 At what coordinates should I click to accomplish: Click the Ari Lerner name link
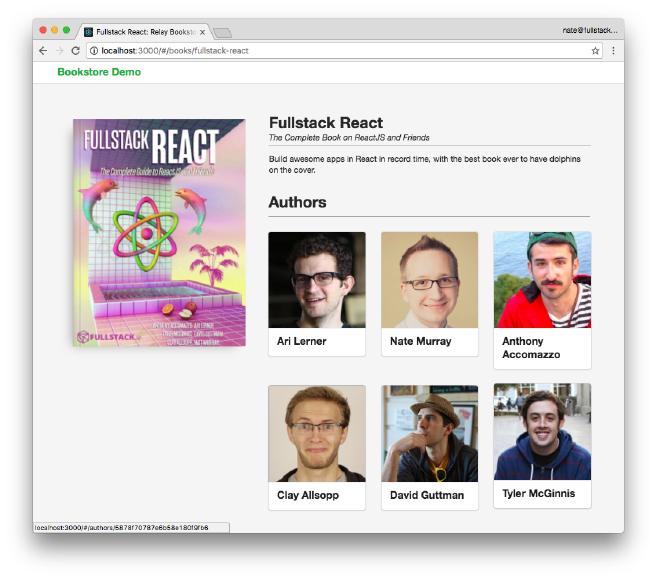pyautogui.click(x=302, y=341)
